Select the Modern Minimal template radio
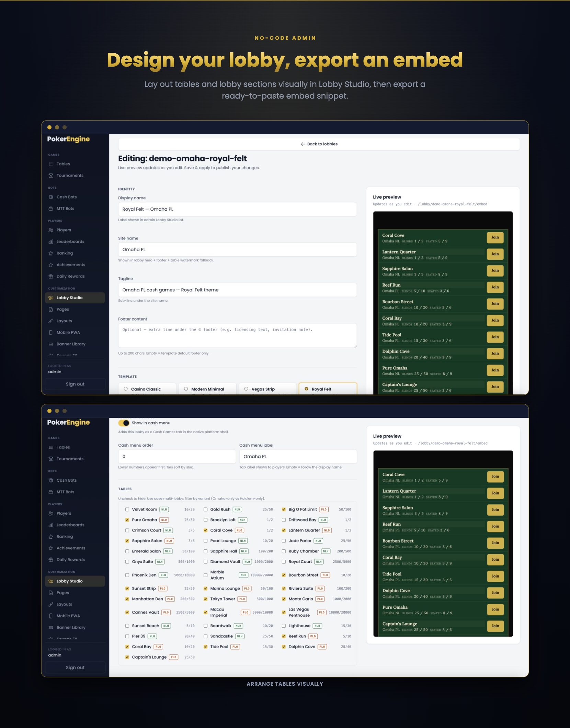The width and height of the screenshot is (570, 728). [x=186, y=389]
